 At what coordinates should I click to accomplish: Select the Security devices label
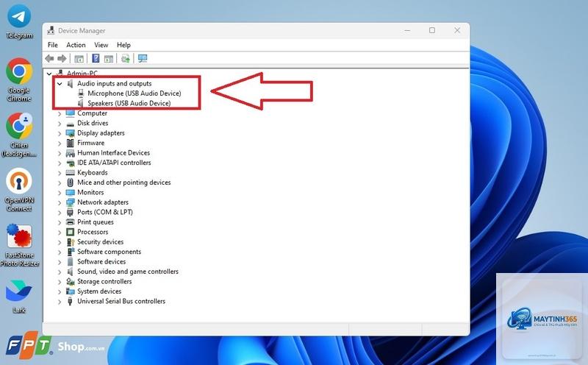(100, 242)
